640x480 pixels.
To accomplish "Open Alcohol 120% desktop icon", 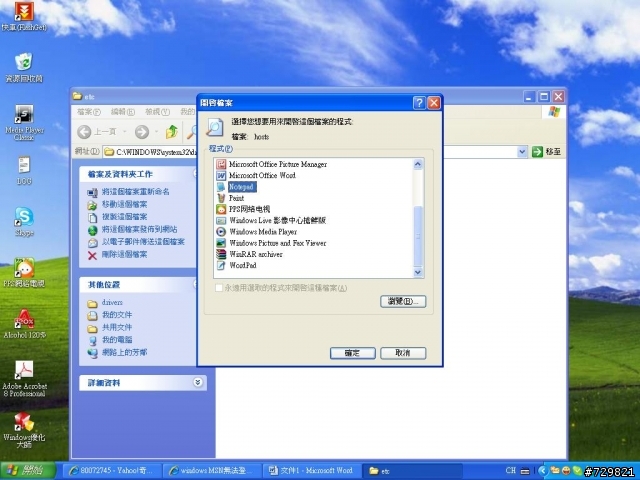I will click(x=24, y=324).
